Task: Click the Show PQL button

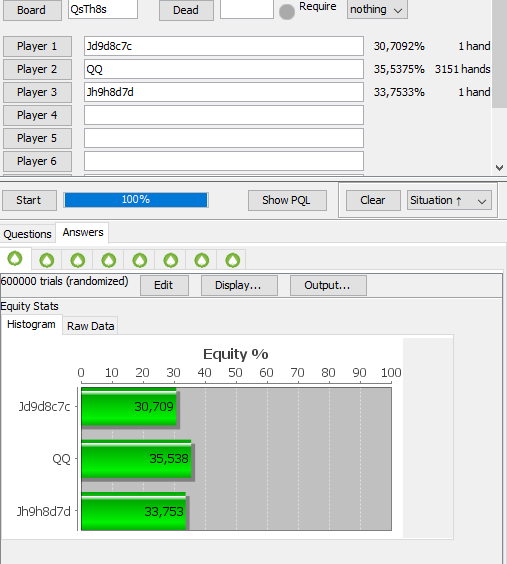Action: click(x=287, y=200)
